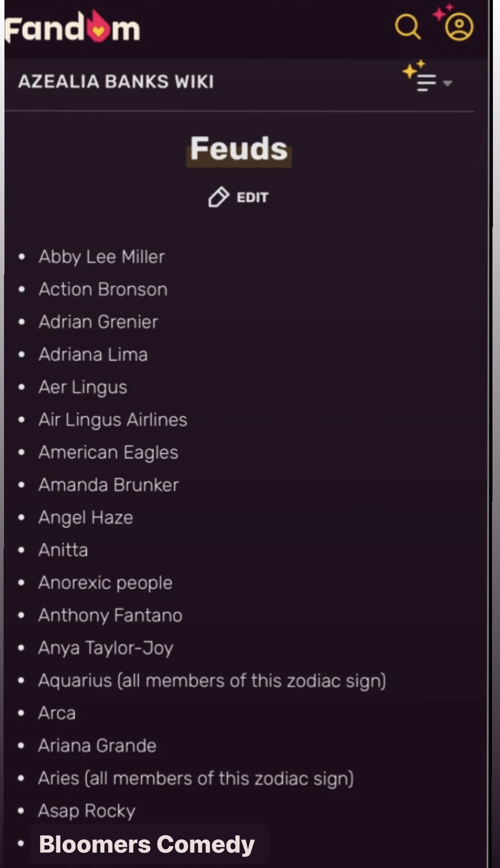
Task: Select Action Bronson in the list
Action: point(103,289)
